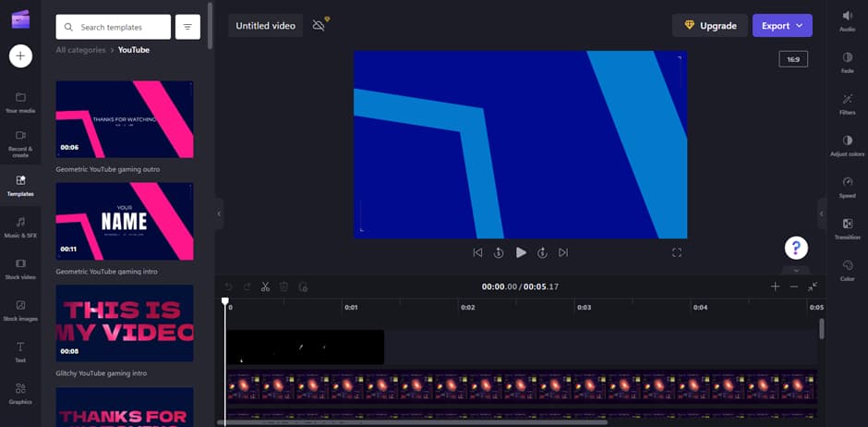868x427 pixels.
Task: Click the 0:02 mark on timeline ruler
Action: (x=468, y=307)
